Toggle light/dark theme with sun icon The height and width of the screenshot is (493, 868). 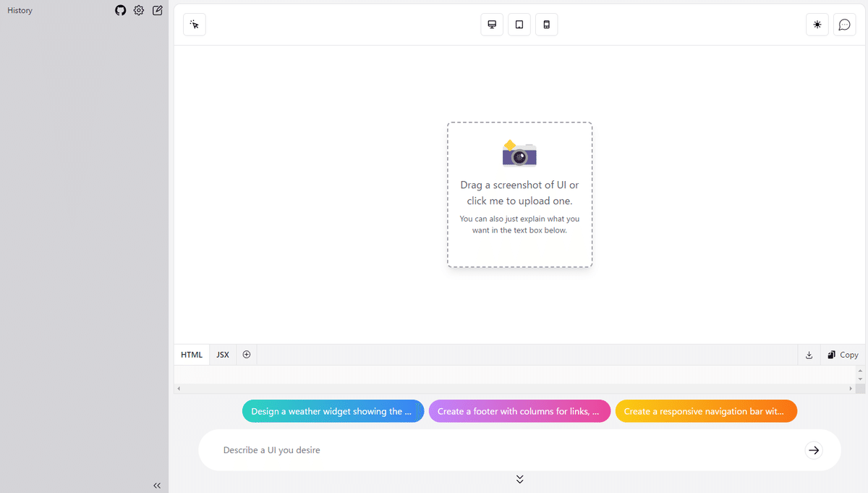point(817,24)
